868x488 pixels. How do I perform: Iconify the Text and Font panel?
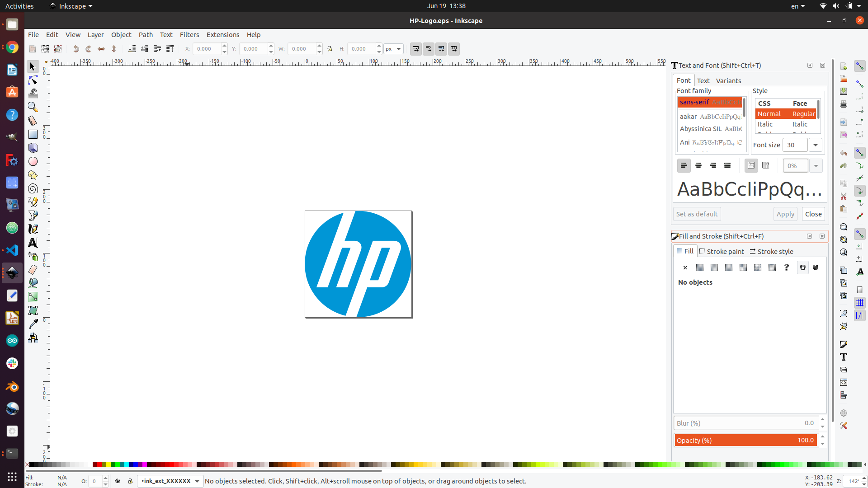(x=810, y=66)
